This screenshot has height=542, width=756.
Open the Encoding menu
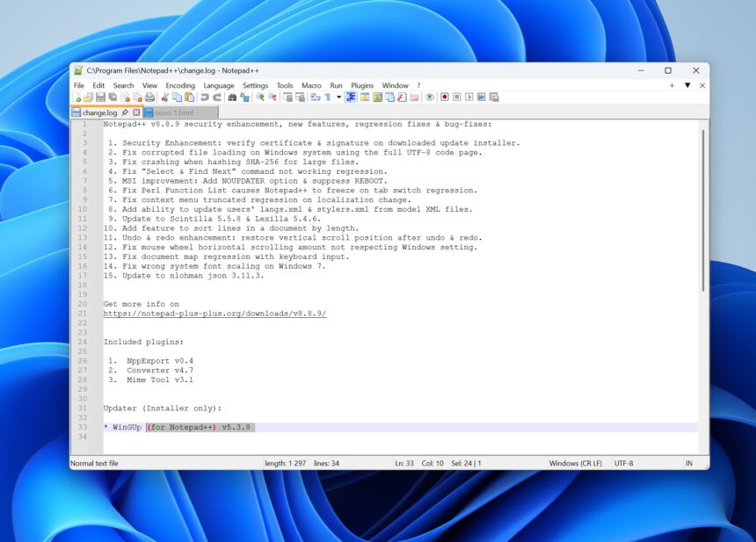point(180,85)
